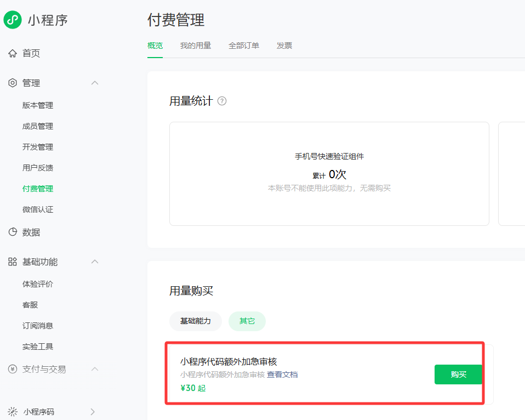Click the green 购买 button
Screen dimensions: 525x420
coord(458,374)
